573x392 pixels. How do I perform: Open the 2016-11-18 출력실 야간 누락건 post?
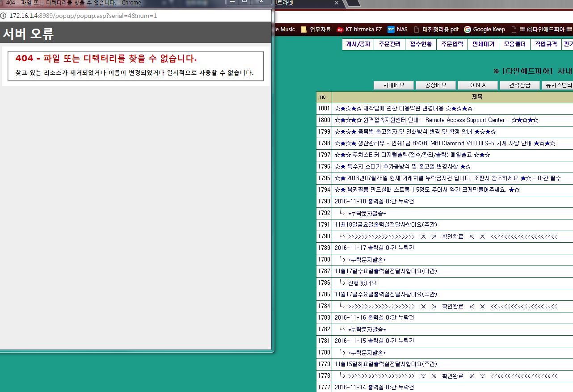click(x=374, y=202)
